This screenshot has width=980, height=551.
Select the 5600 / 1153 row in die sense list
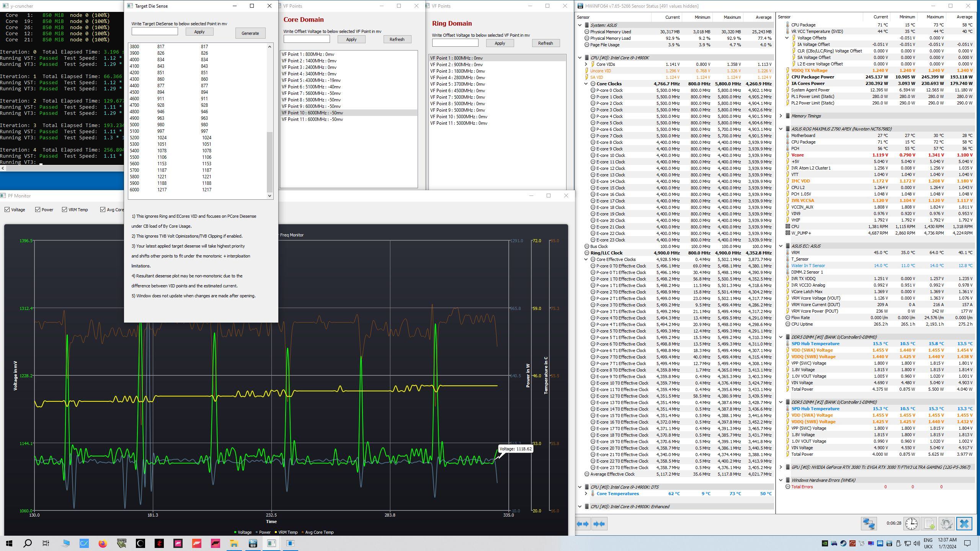pos(197,164)
